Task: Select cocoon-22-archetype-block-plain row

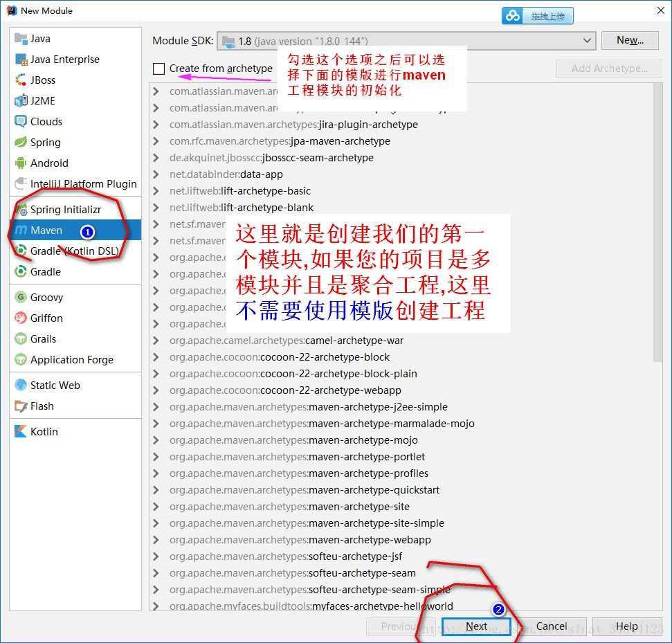Action: coord(401,373)
